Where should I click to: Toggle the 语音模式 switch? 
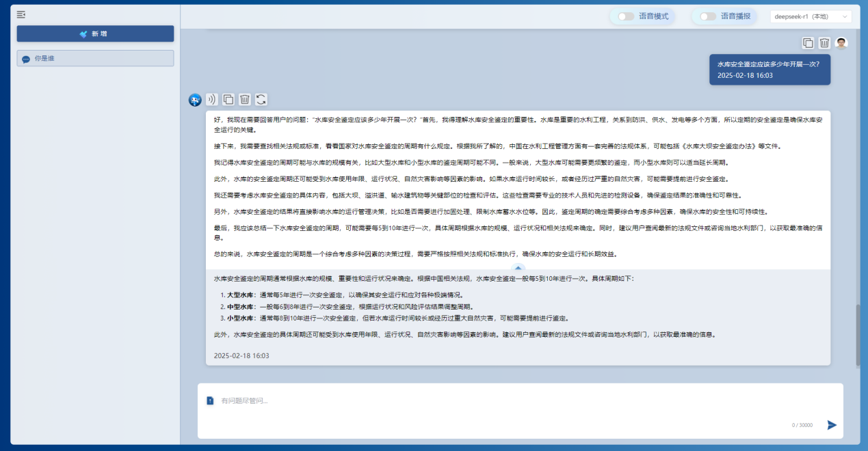[x=626, y=16]
